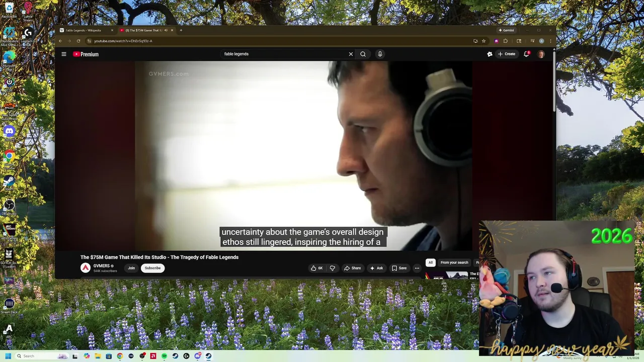Click the YouTube search magnifier button
The width and height of the screenshot is (644, 362).
tap(363, 54)
